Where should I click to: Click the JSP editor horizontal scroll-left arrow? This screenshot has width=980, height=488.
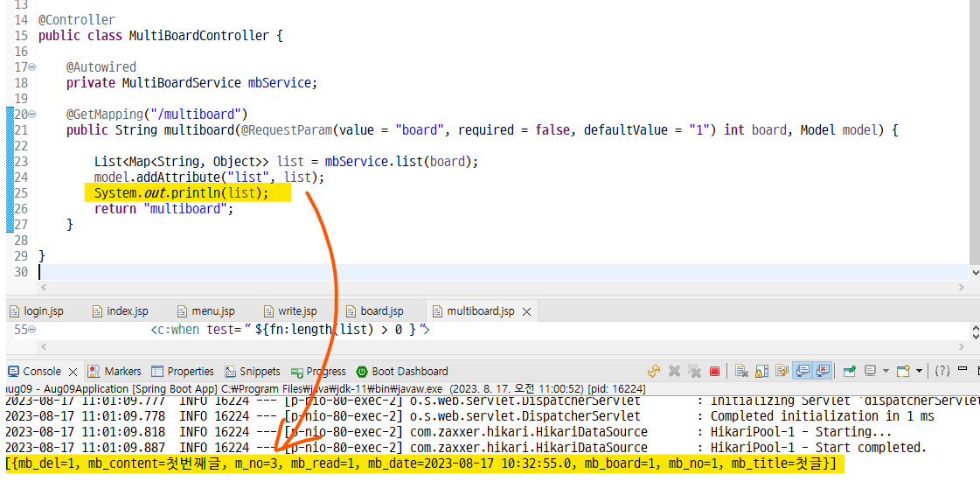pos(43,345)
